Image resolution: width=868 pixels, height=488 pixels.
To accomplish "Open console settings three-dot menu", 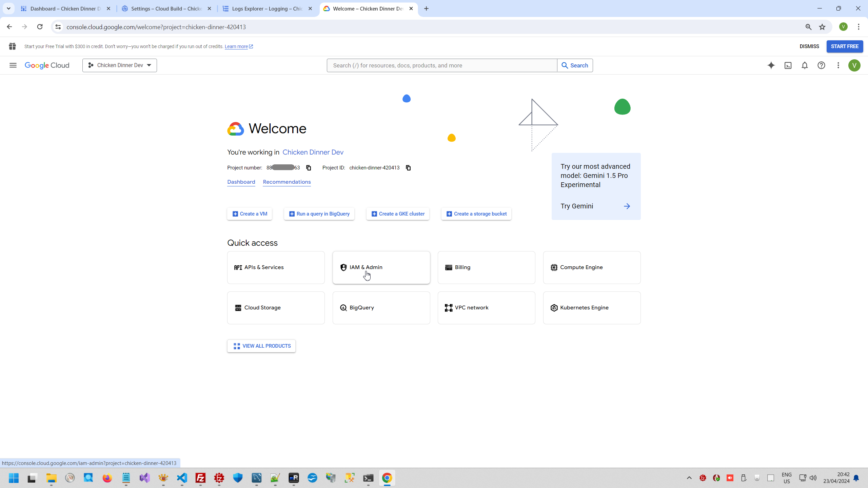I will coord(838,65).
